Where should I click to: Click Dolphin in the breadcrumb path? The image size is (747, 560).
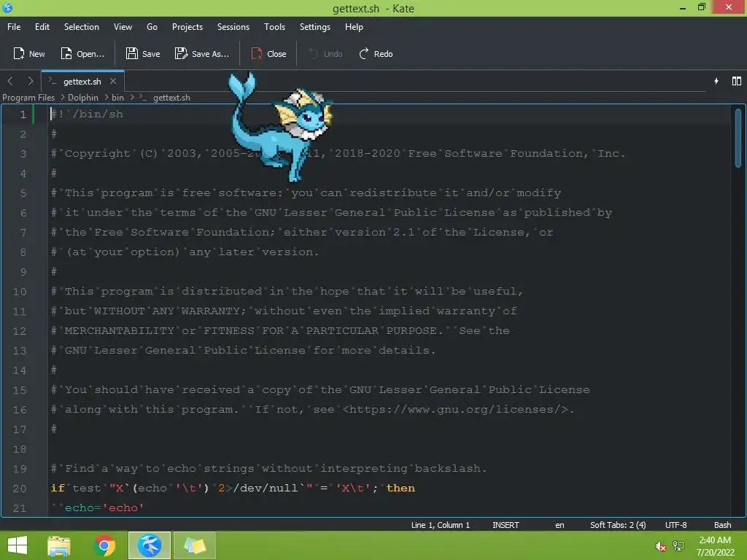83,98
